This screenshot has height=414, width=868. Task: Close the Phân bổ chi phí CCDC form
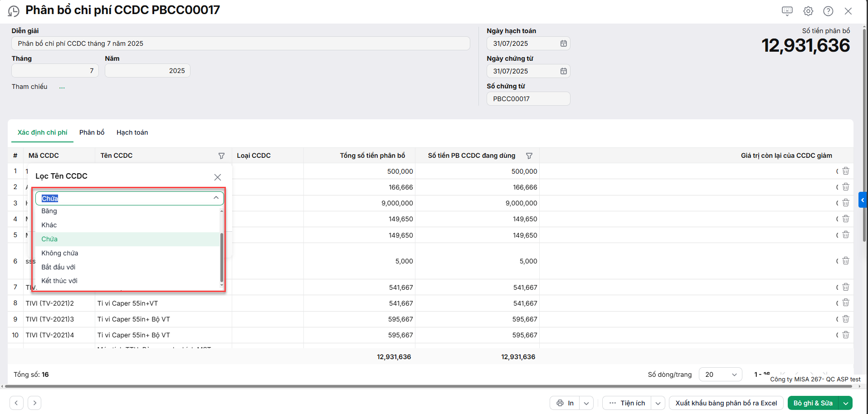point(848,11)
